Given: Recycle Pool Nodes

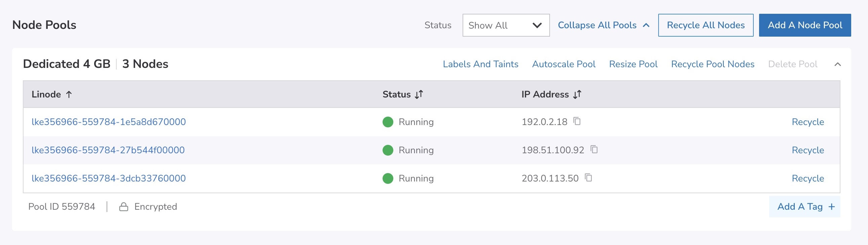Looking at the screenshot, I should [x=712, y=65].
